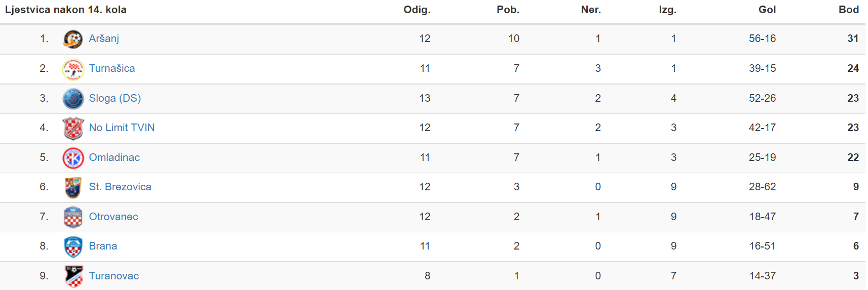Image resolution: width=868 pixels, height=290 pixels.
Task: Open the Otrovanec team link
Action: click(114, 217)
